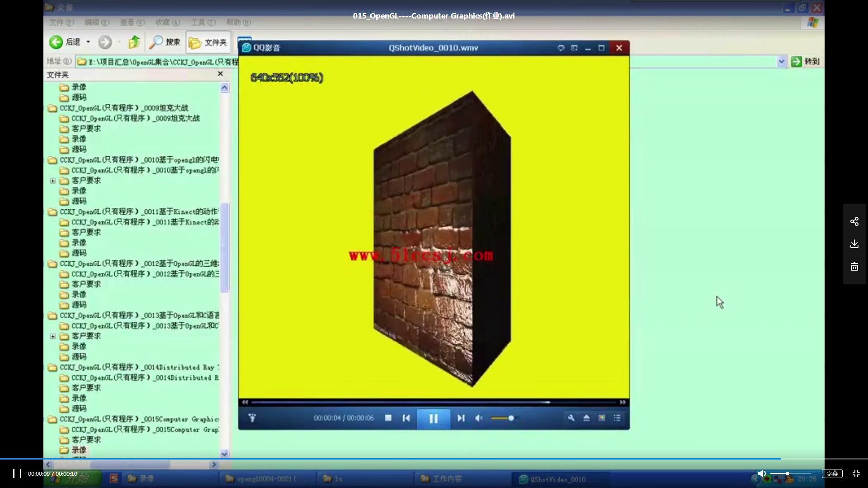868x488 pixels.
Task: Click the 搜索 search toolbar button
Action: [165, 42]
